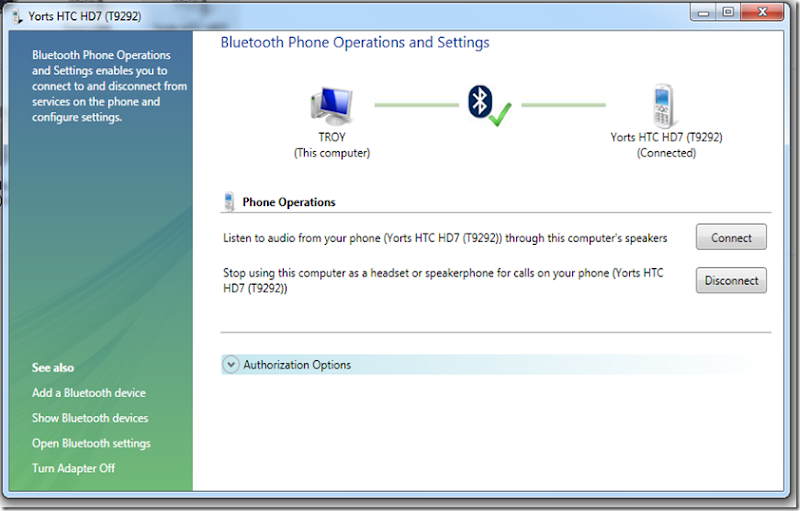The image size is (800, 511).
Task: Connect phone audio to computer speakers
Action: click(x=731, y=237)
